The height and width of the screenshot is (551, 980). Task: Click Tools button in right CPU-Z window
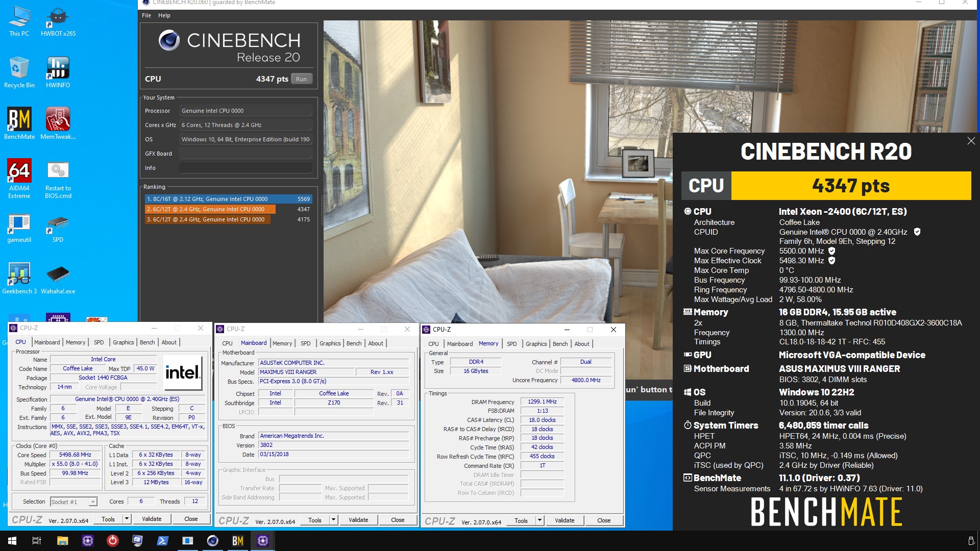(521, 520)
